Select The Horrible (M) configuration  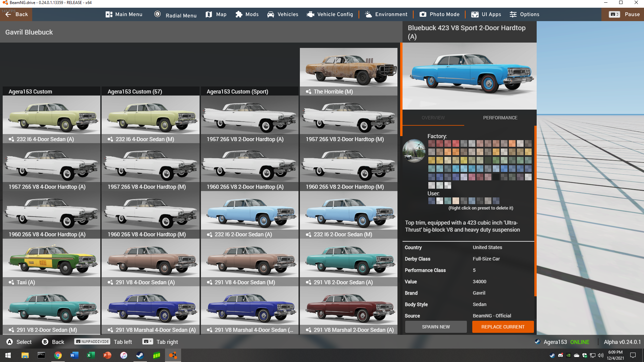[348, 71]
